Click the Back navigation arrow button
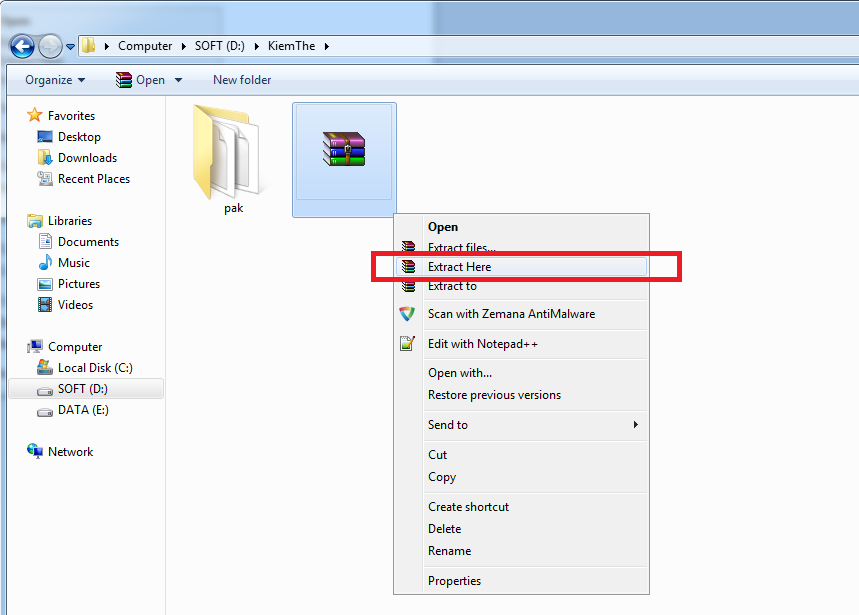Viewport: 859px width, 615px height. (22, 46)
